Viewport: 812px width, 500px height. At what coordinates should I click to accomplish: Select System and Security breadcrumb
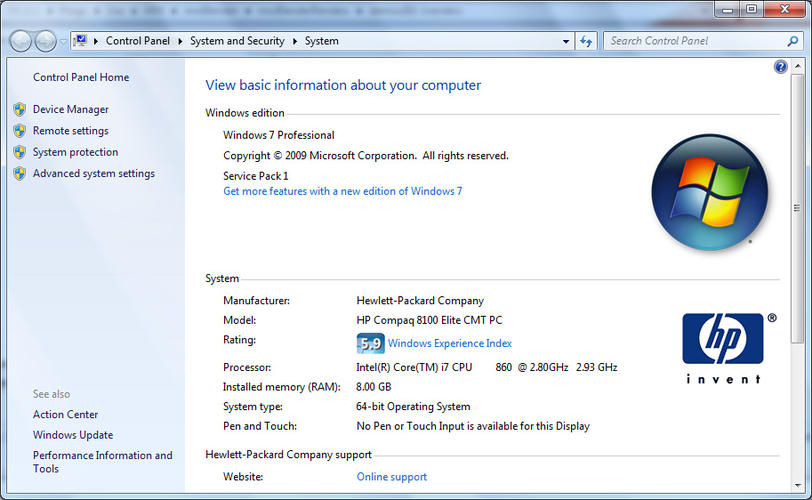coord(237,41)
